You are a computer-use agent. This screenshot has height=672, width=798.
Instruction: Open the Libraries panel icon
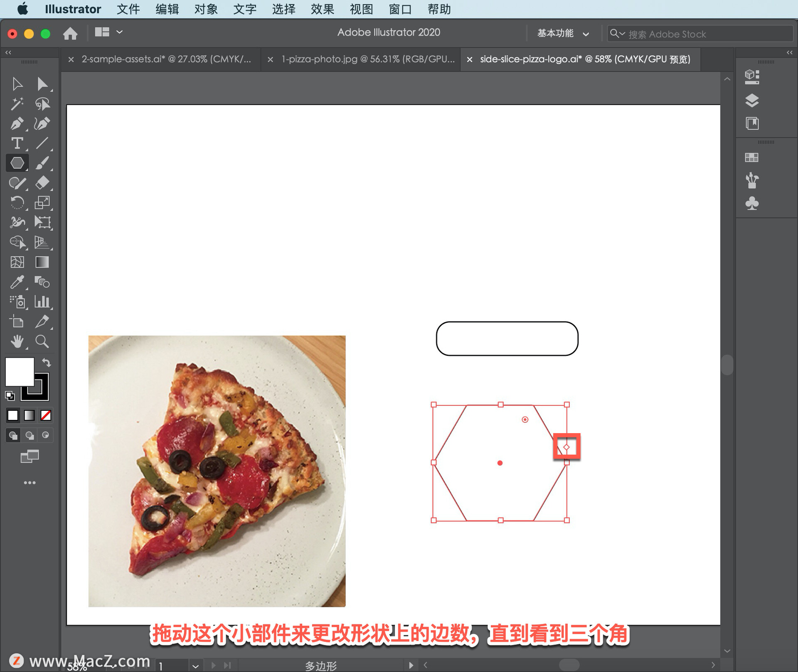(x=752, y=123)
